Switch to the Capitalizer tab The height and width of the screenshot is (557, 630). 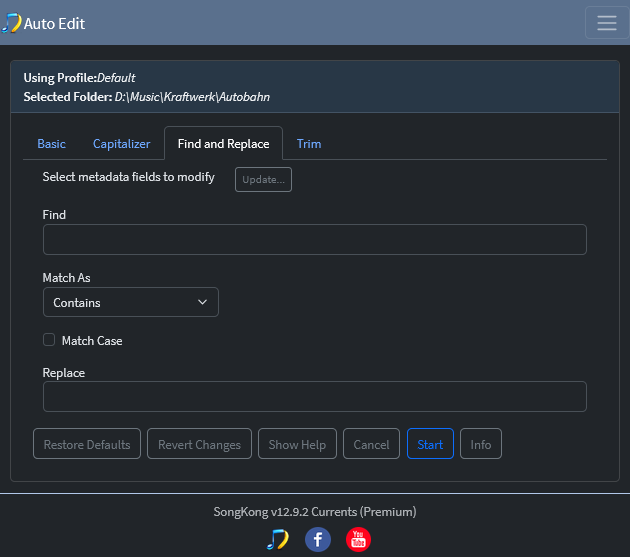121,144
